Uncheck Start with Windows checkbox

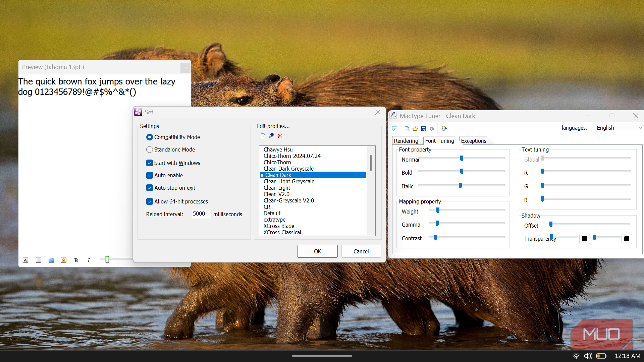coord(150,163)
